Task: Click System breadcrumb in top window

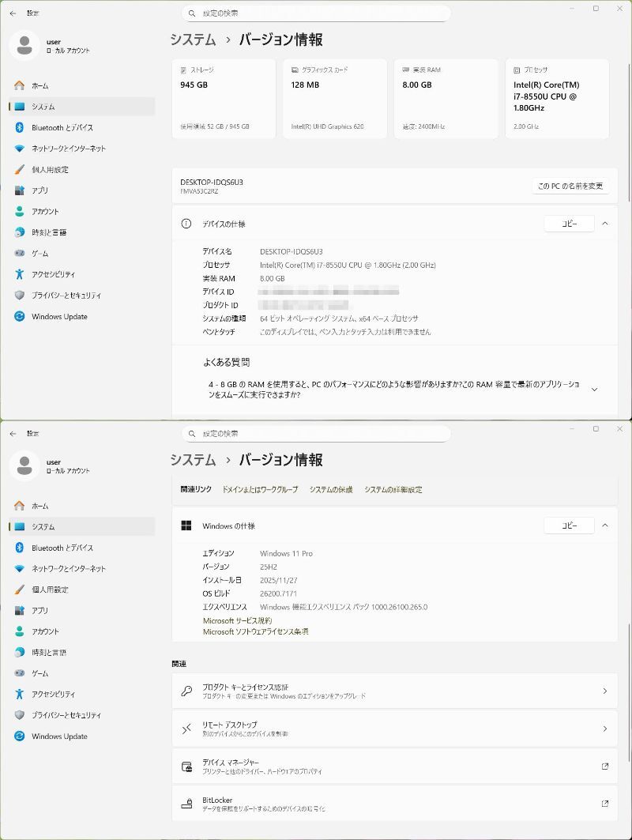Action: pyautogui.click(x=193, y=40)
